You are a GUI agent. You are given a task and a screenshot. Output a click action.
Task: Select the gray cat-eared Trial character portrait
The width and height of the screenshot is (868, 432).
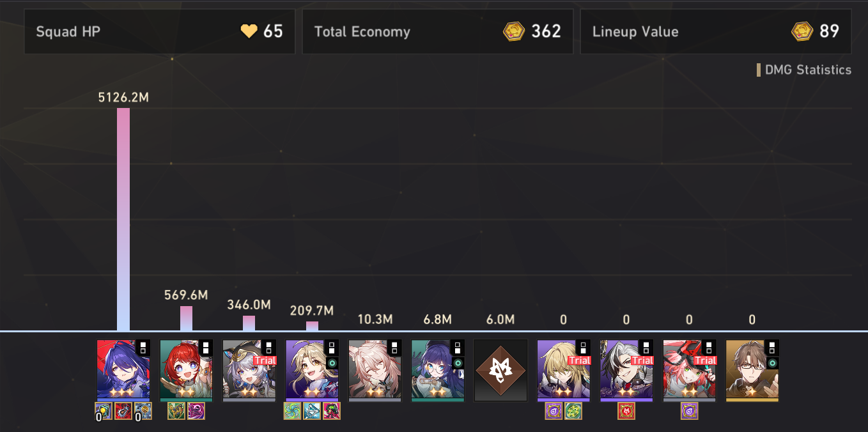pyautogui.click(x=249, y=371)
